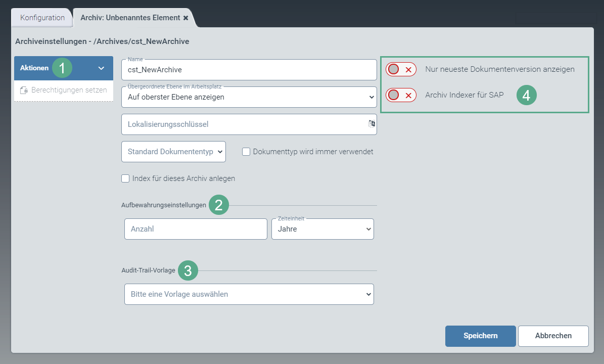The image size is (604, 364).
Task: Click green numbered marker 2
Action: [x=219, y=205]
